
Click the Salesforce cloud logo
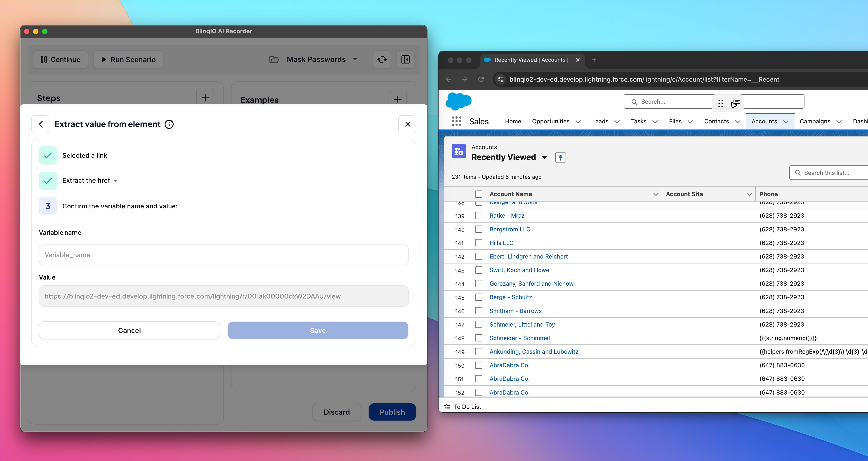click(x=458, y=101)
